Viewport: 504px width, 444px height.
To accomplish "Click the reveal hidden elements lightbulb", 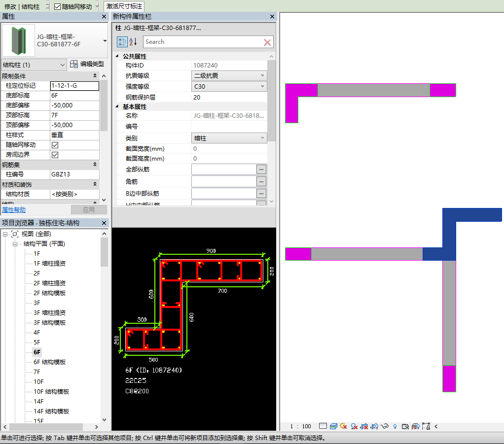I will coord(395,427).
